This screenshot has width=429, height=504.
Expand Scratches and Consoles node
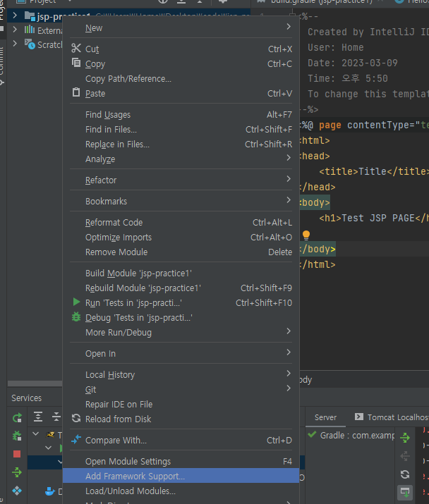click(15, 44)
